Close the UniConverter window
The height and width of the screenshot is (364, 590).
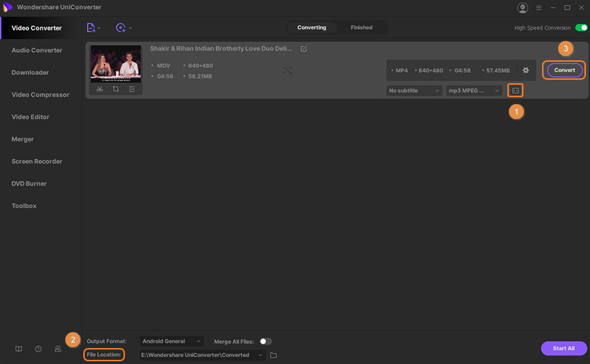(582, 8)
